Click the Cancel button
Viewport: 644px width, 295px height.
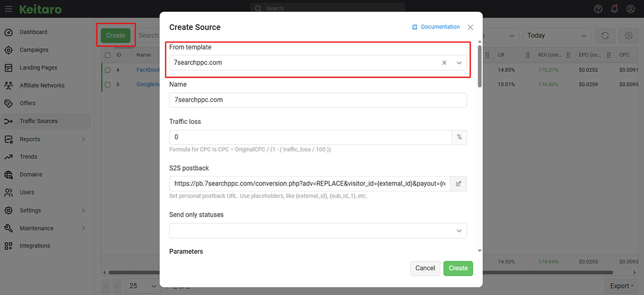pyautogui.click(x=425, y=268)
